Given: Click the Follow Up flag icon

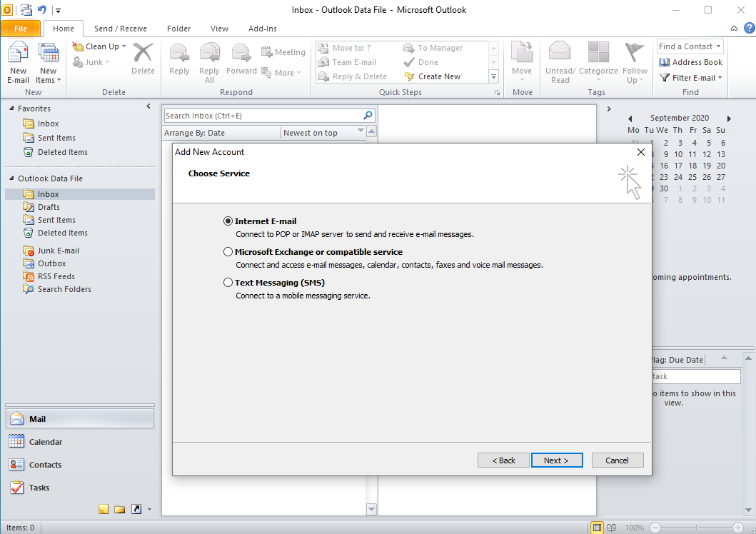Looking at the screenshot, I should pyautogui.click(x=634, y=52).
